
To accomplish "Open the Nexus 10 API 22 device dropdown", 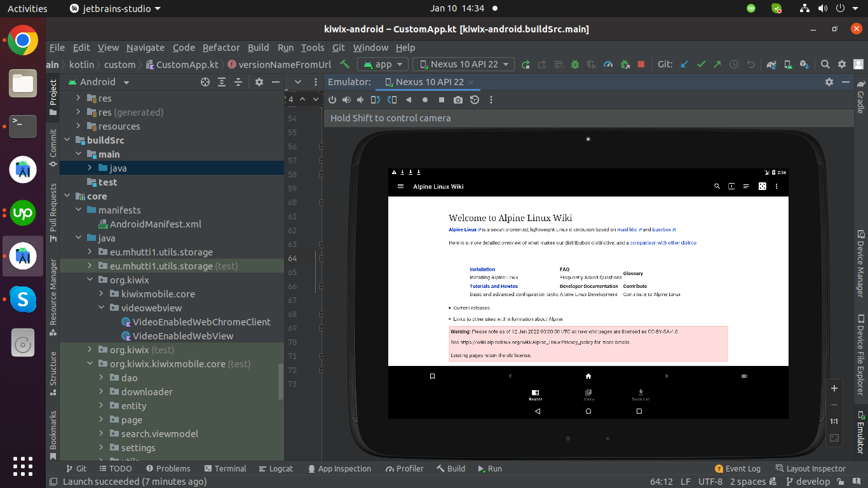I will (x=463, y=64).
